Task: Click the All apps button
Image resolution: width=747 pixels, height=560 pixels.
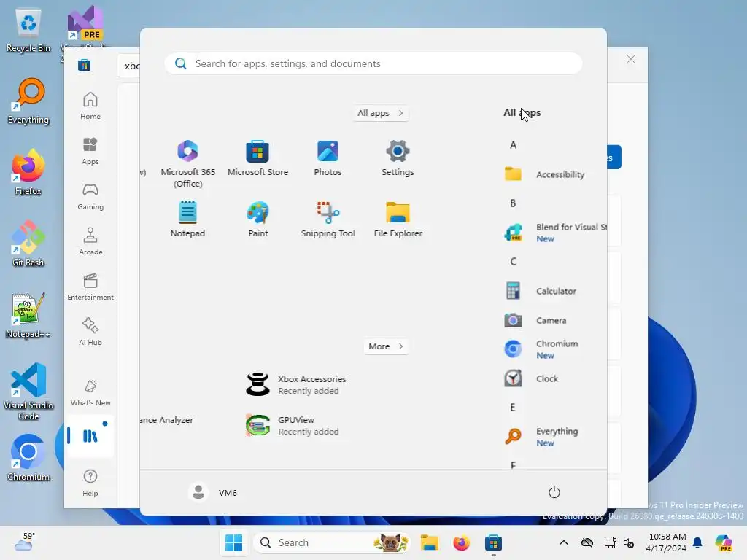Action: point(381,113)
